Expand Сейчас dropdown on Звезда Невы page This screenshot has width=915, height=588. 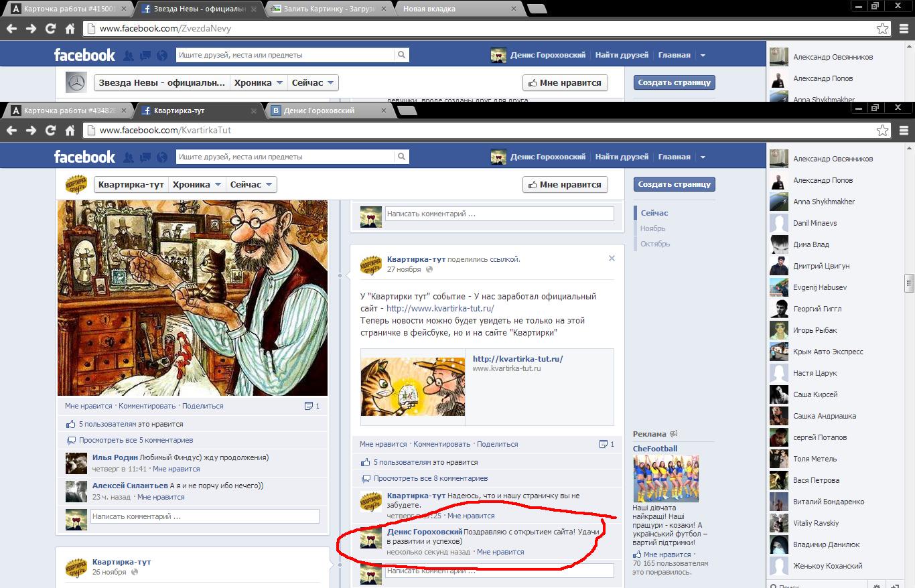click(313, 83)
